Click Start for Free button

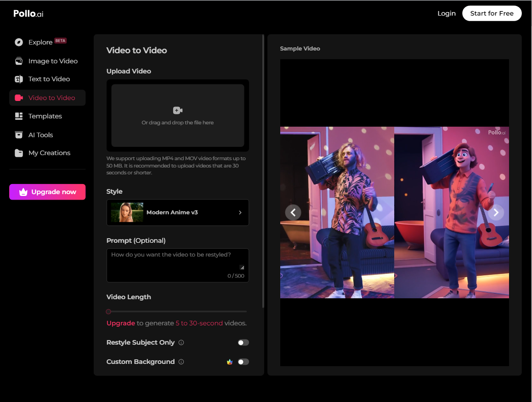click(x=492, y=14)
